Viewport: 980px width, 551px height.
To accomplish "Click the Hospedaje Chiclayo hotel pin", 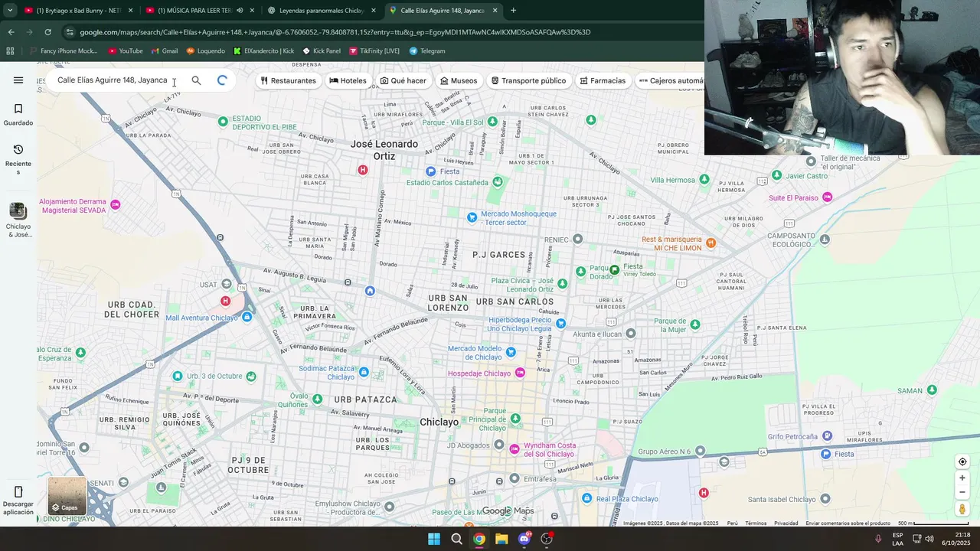I will 521,373.
